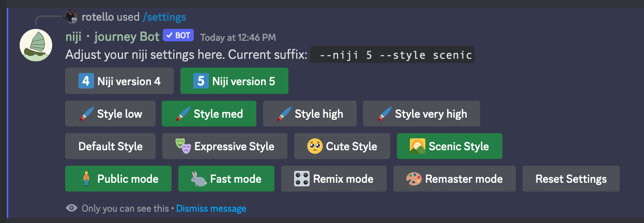The height and width of the screenshot is (223, 644).
Task: Open the /settings command link
Action: click(164, 17)
